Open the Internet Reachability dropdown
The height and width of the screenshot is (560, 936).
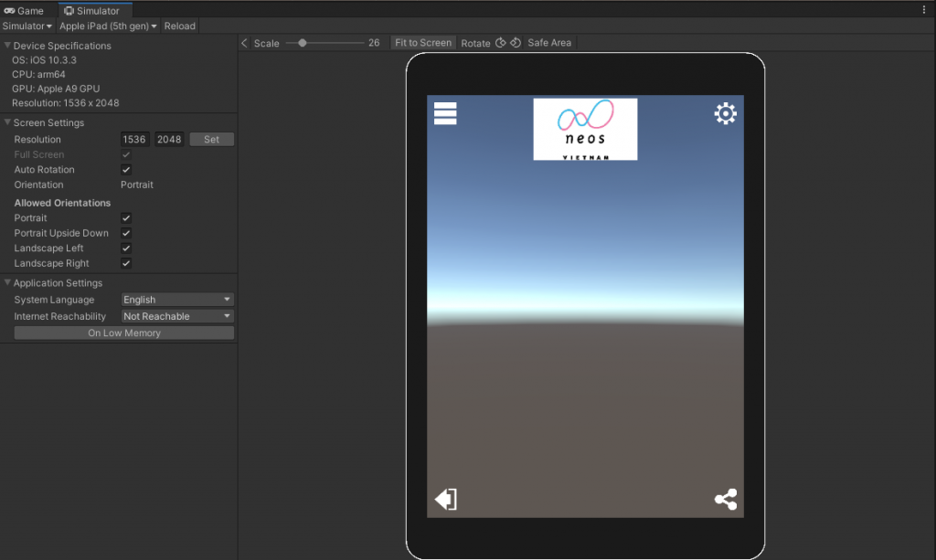click(176, 315)
